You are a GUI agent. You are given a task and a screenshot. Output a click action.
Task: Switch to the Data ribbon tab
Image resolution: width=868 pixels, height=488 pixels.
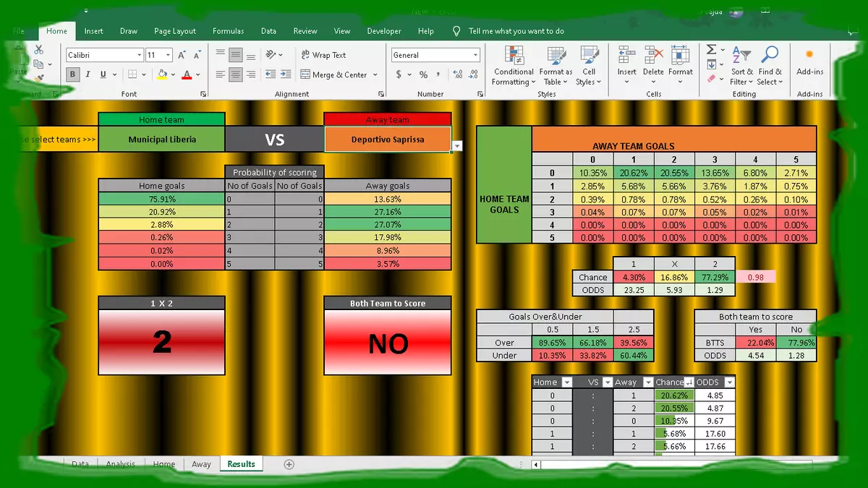268,31
